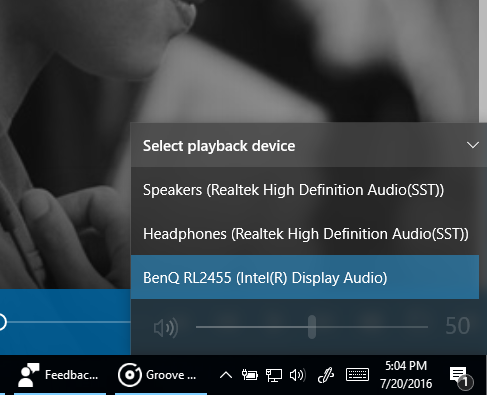Image resolution: width=487 pixels, height=395 pixels.
Task: Click the Groove track progress handle
Action: (x=1, y=322)
